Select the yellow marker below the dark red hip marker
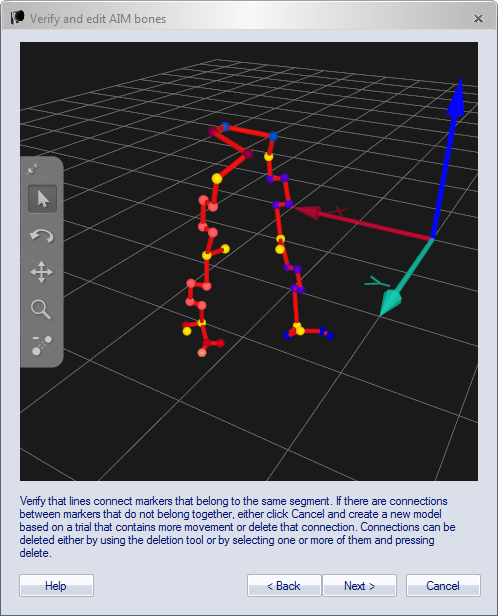Image resolution: width=498 pixels, height=616 pixels. [217, 179]
